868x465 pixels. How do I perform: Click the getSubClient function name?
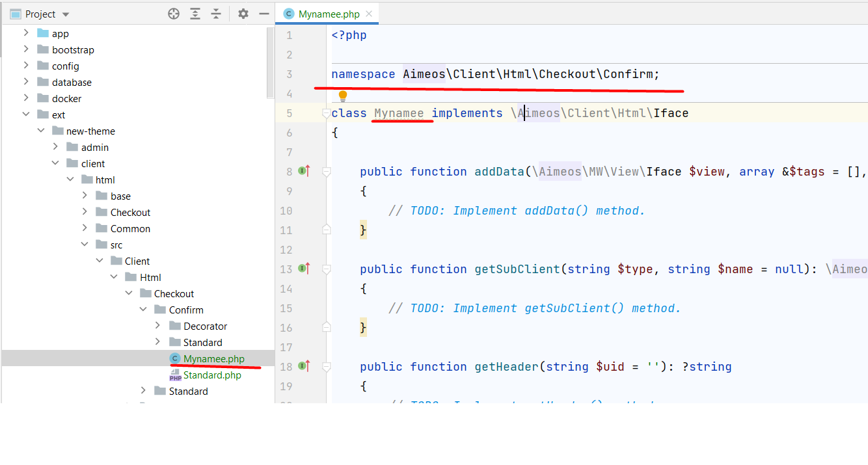tap(517, 269)
